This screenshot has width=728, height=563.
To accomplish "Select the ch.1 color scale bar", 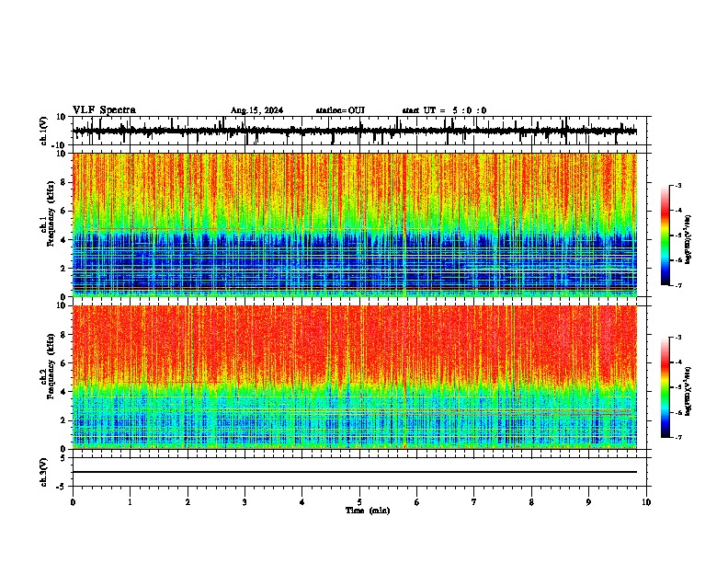I will click(665, 236).
